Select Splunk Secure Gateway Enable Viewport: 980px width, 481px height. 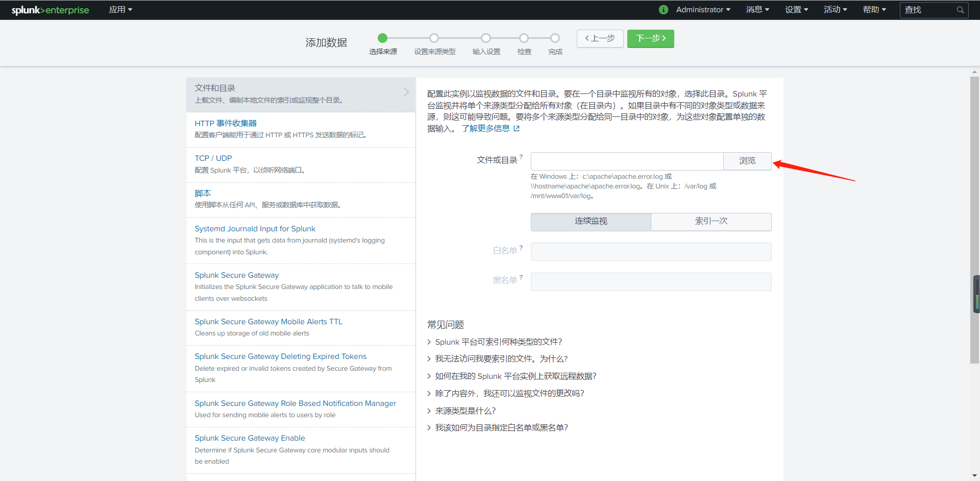pos(301,450)
